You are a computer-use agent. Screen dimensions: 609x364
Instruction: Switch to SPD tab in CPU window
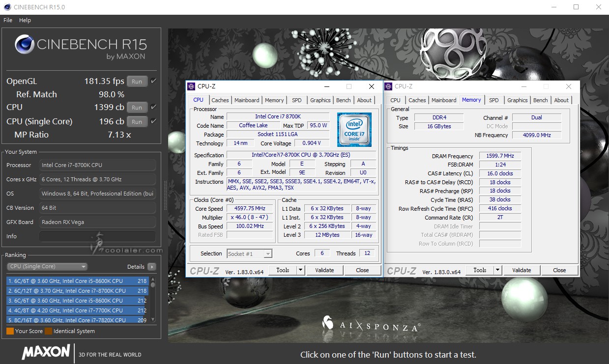coord(297,100)
